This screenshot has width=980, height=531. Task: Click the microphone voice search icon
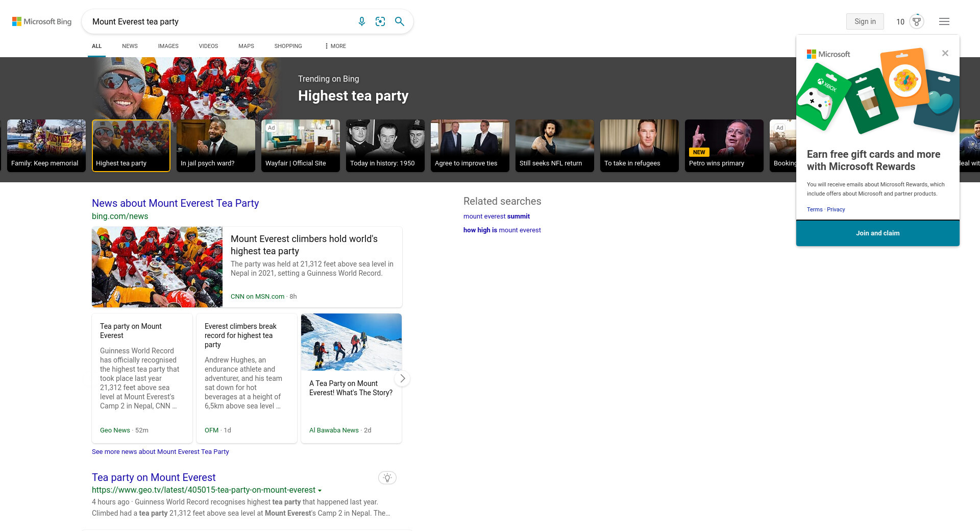pyautogui.click(x=361, y=21)
